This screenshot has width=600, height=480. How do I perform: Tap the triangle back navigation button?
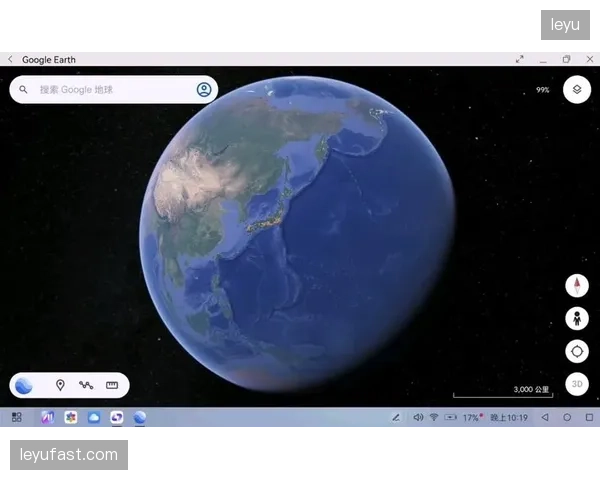click(x=545, y=417)
